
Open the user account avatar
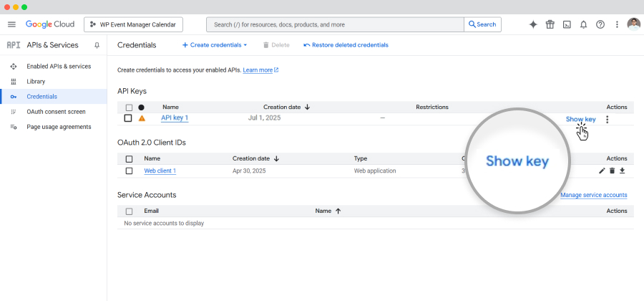634,24
